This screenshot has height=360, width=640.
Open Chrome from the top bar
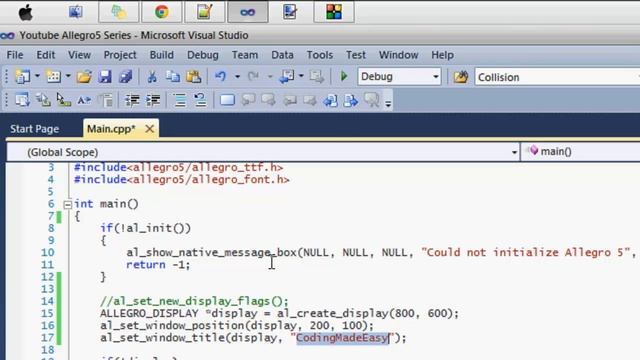[x=162, y=12]
